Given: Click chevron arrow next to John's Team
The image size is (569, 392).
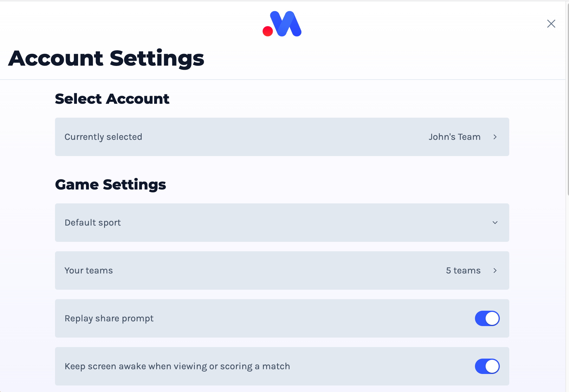Looking at the screenshot, I should point(495,137).
